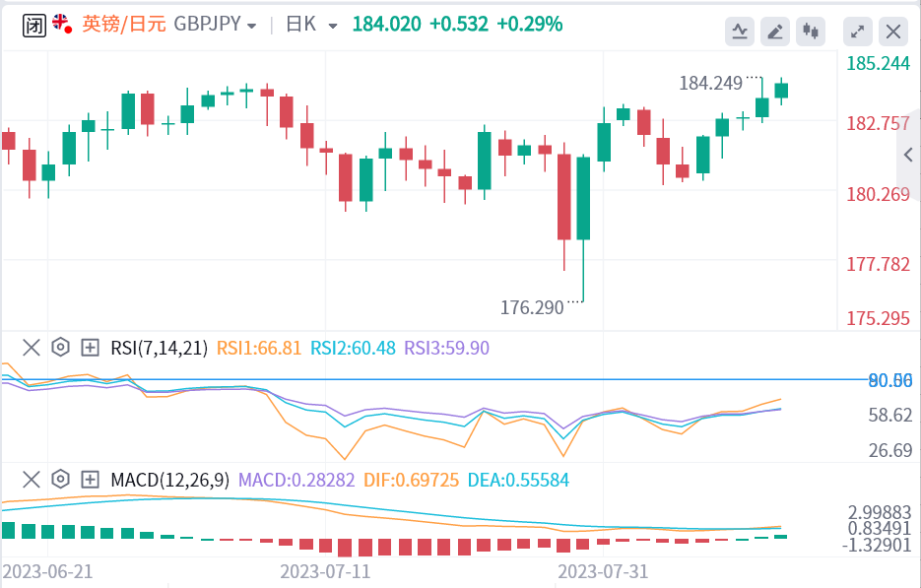Click the MACD:0.28282 value
Image resolution: width=921 pixels, height=588 pixels.
[x=296, y=481]
